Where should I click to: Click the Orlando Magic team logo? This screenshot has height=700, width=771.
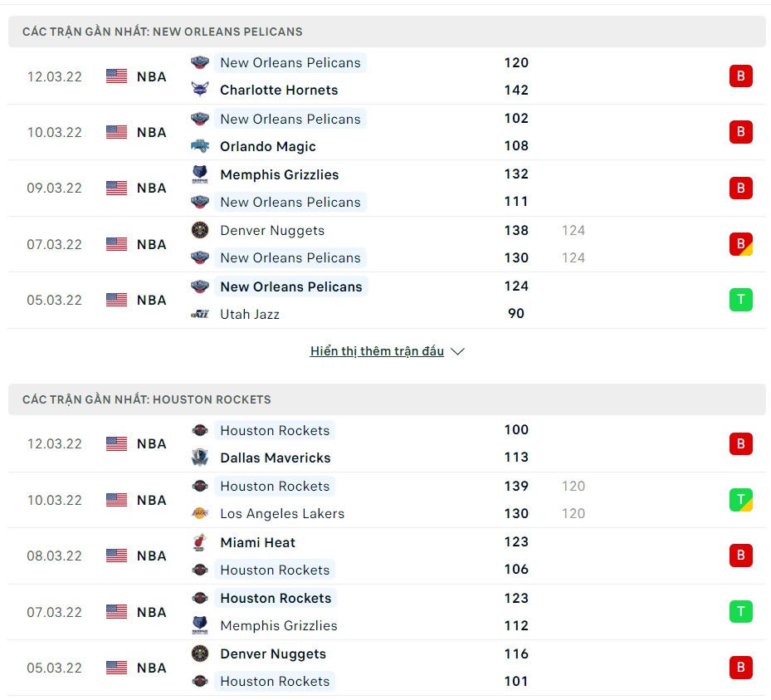(200, 146)
